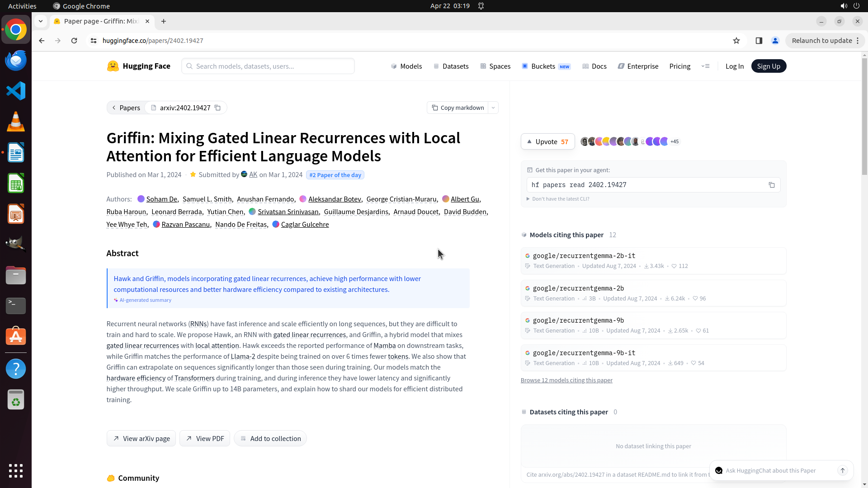Image resolution: width=868 pixels, height=488 pixels.
Task: Open Browse 12 models citing this paper
Action: click(x=566, y=380)
